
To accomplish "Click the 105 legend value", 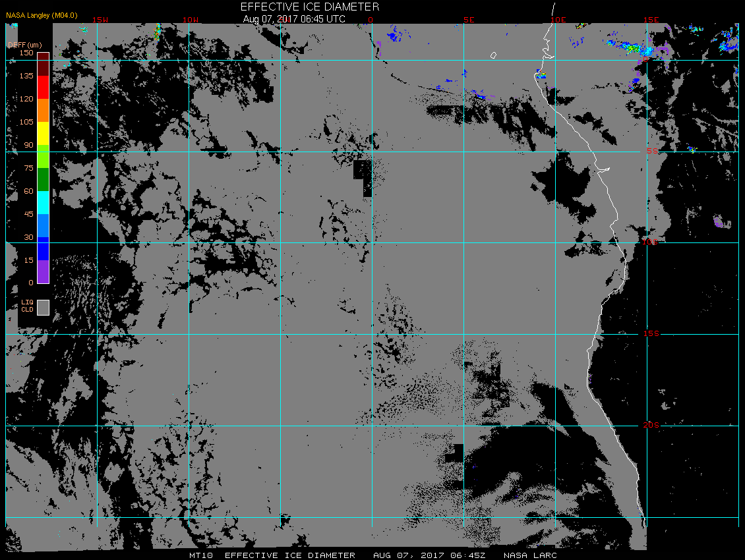I will (26, 122).
